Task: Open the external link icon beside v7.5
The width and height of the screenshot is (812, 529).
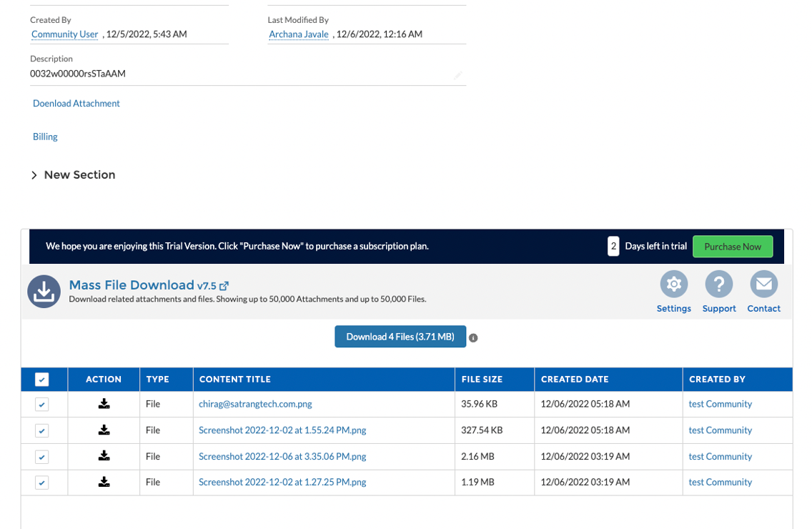Action: click(224, 286)
